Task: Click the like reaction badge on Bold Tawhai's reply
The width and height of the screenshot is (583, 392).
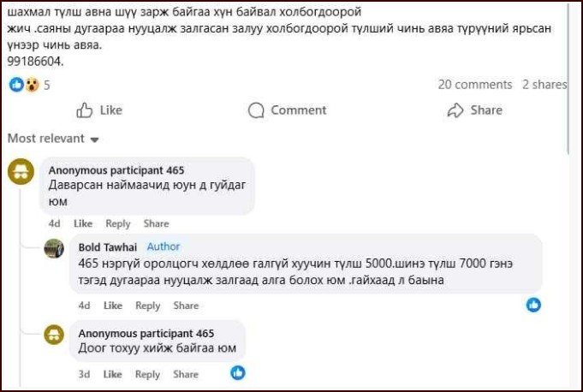Action: 533,305
